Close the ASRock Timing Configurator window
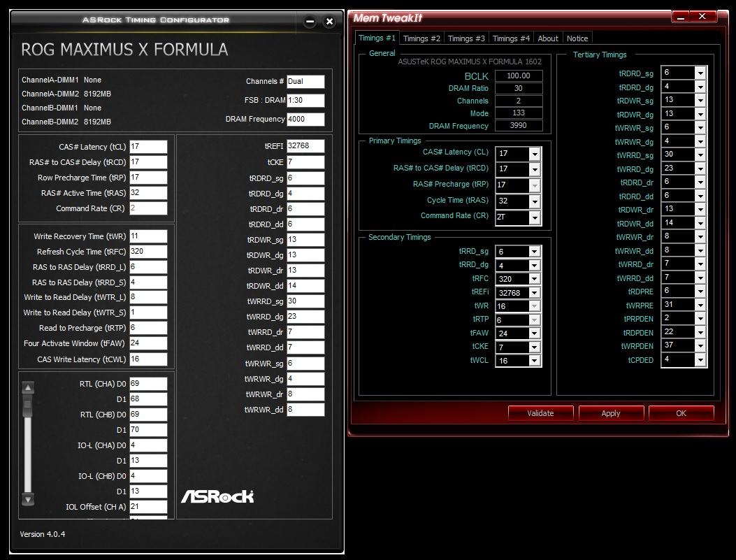This screenshot has height=560, width=736. (329, 21)
